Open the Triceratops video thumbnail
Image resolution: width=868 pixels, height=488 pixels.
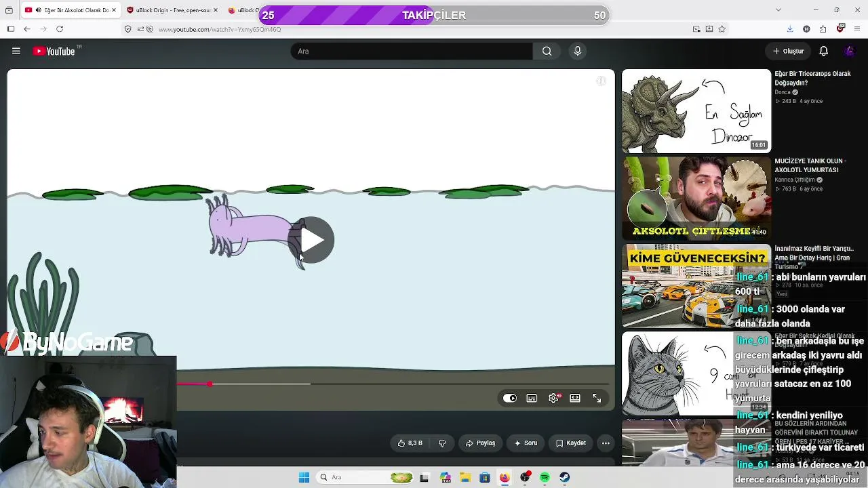(x=696, y=111)
